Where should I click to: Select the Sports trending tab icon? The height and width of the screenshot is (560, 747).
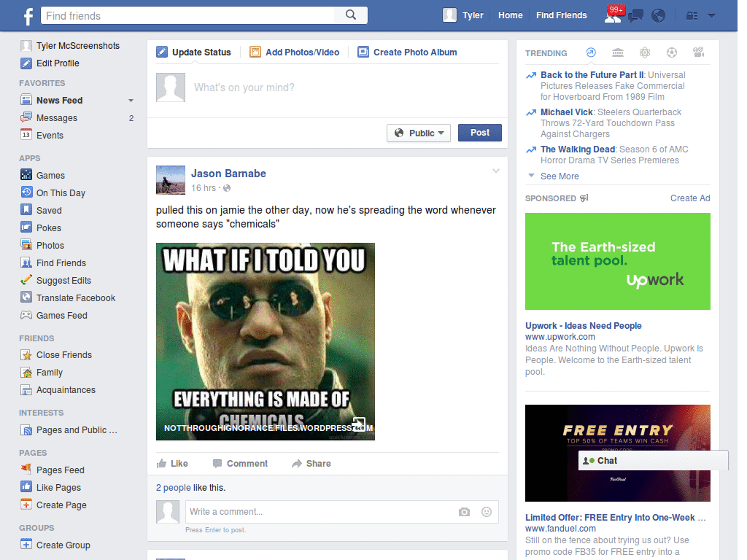pos(672,52)
